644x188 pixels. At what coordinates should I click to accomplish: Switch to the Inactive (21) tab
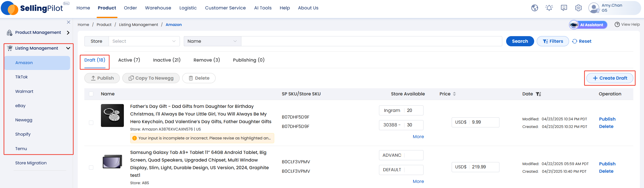[167, 60]
